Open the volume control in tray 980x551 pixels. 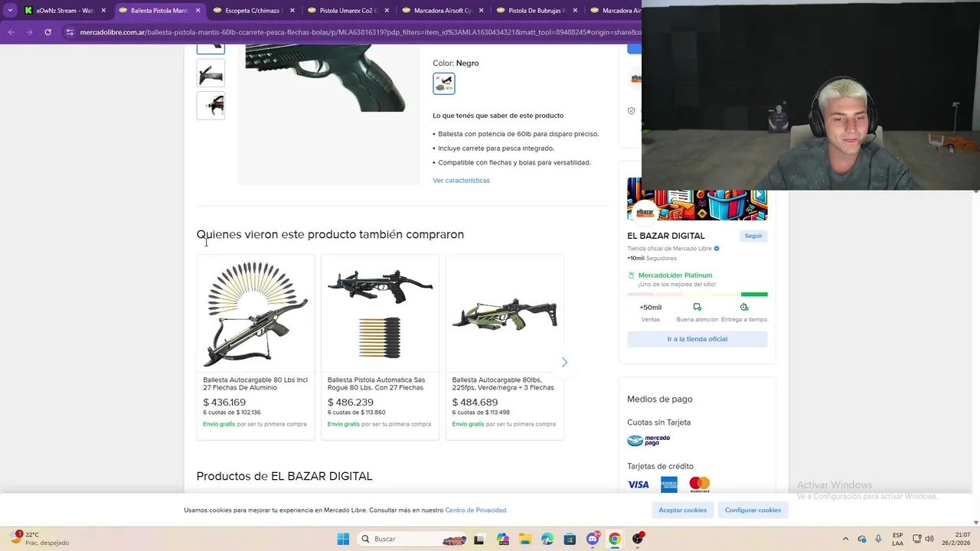click(x=929, y=539)
